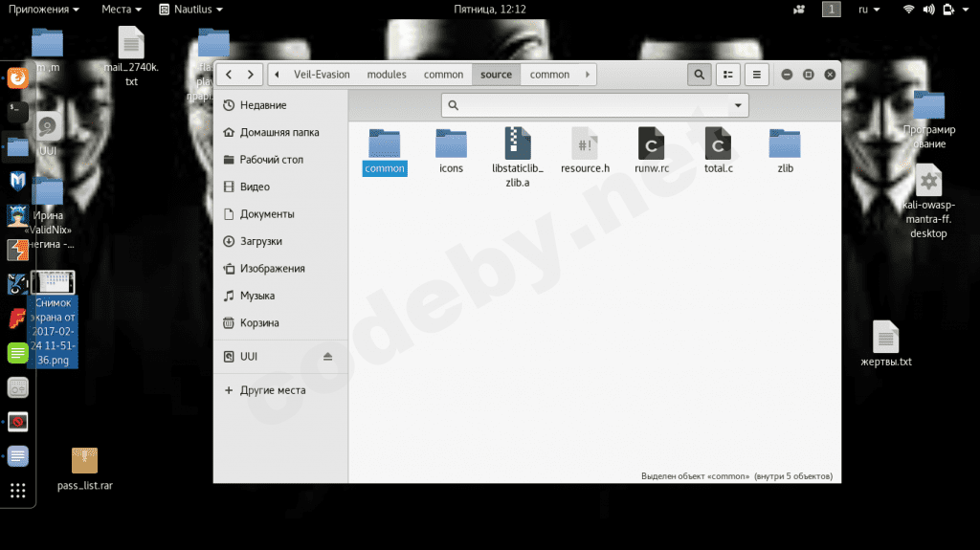The image size is (980, 550).
Task: Open Изображения in the sidebar
Action: 280,269
